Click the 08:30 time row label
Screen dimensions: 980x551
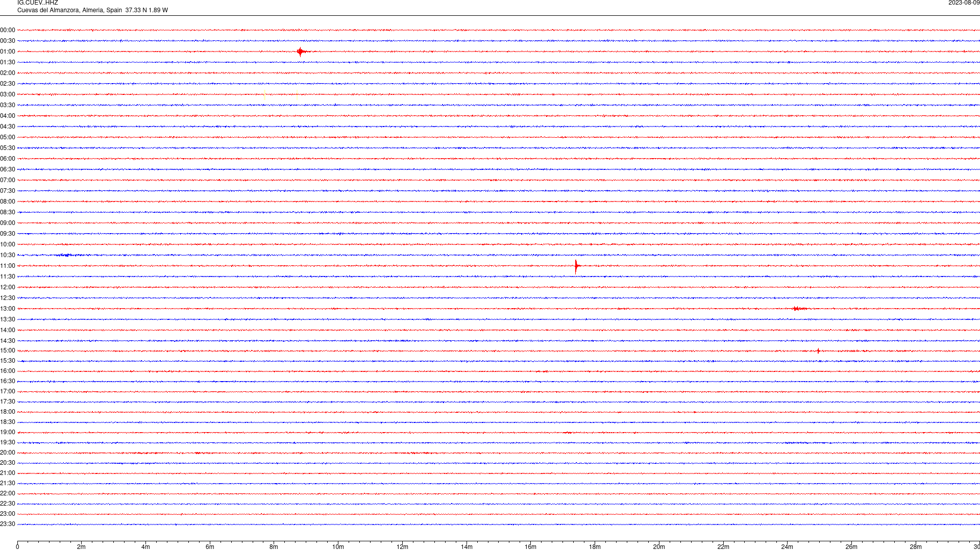pos(8,212)
